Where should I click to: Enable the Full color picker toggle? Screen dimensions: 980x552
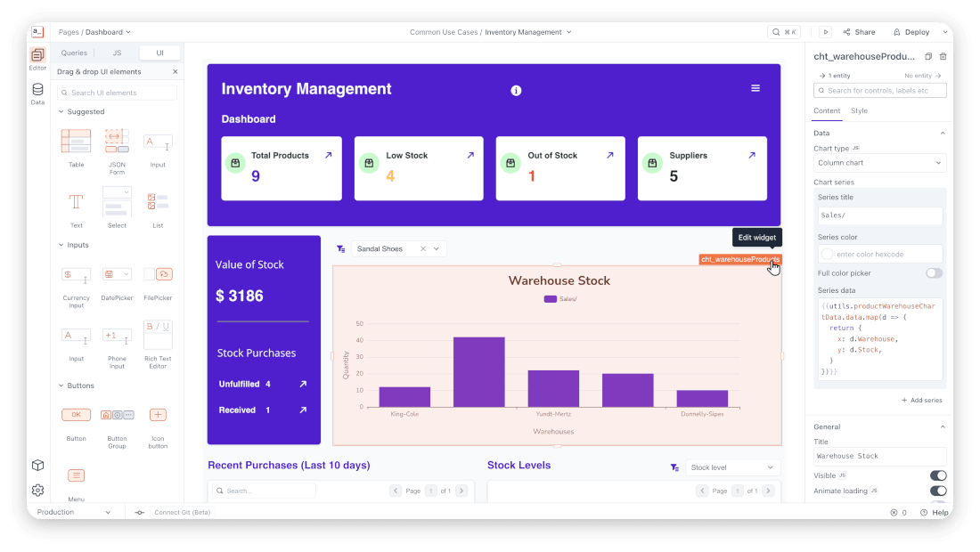point(934,273)
